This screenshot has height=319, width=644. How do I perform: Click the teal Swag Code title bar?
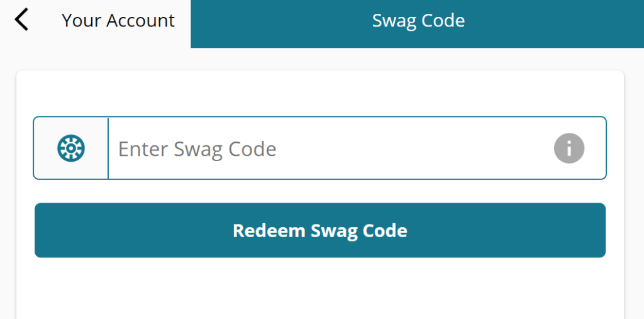tap(418, 24)
